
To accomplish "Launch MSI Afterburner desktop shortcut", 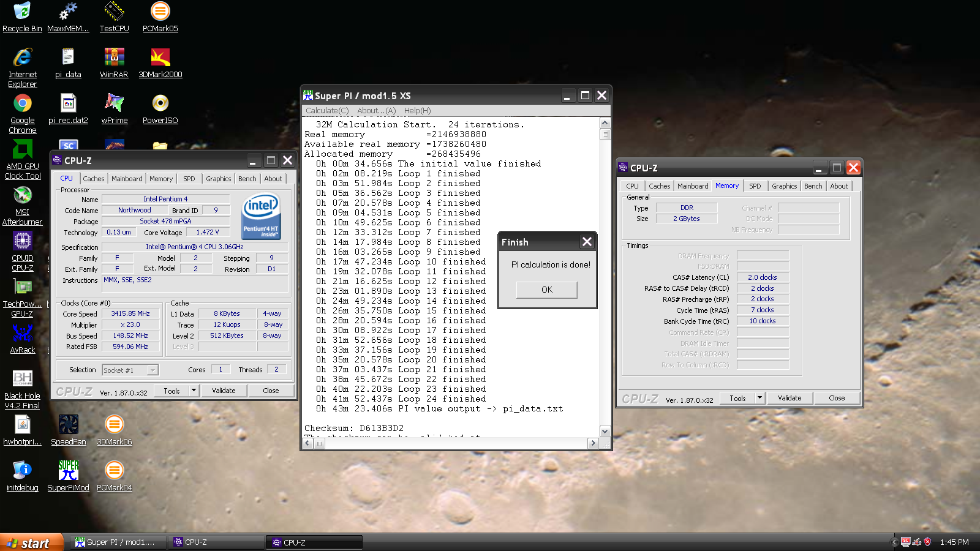I will coord(22,206).
